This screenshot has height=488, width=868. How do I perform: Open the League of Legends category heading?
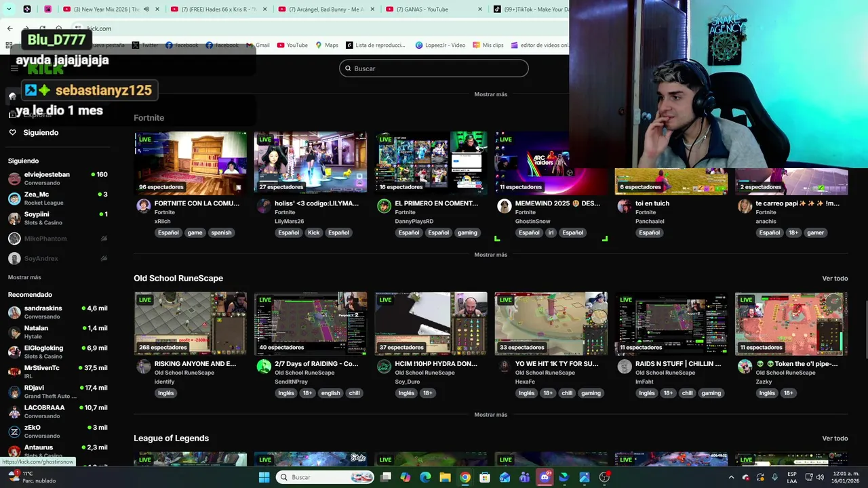(x=171, y=439)
